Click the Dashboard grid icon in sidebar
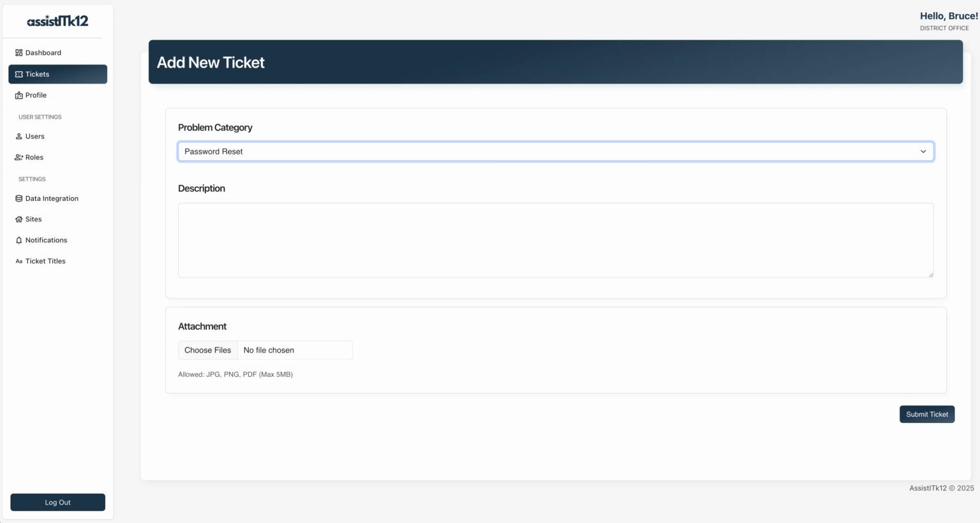Image resolution: width=980 pixels, height=523 pixels. pos(19,52)
